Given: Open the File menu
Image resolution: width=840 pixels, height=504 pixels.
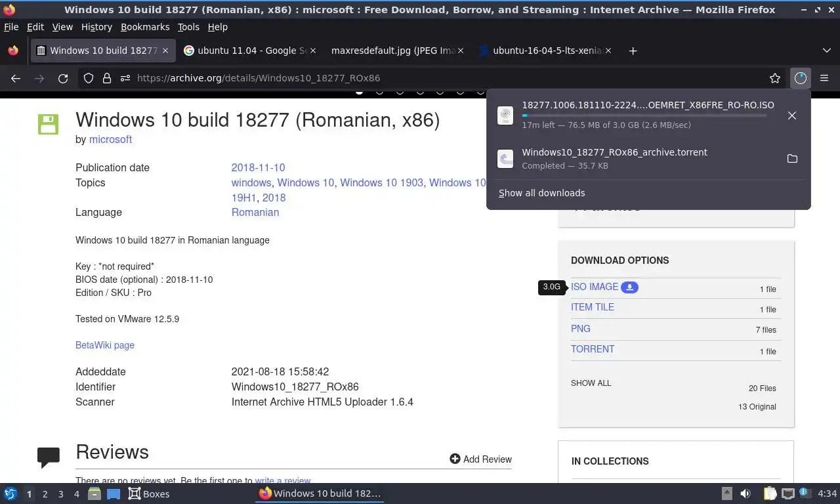Looking at the screenshot, I should (x=11, y=27).
